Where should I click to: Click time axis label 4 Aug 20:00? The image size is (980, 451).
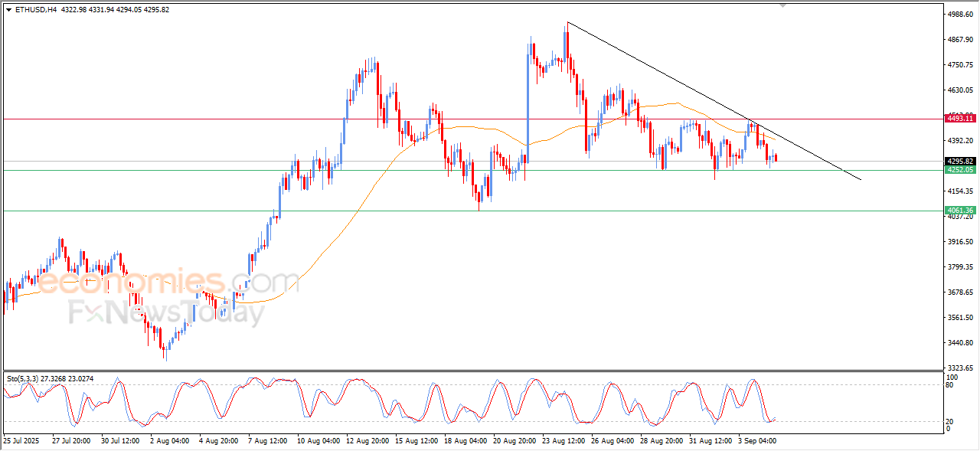[217, 441]
